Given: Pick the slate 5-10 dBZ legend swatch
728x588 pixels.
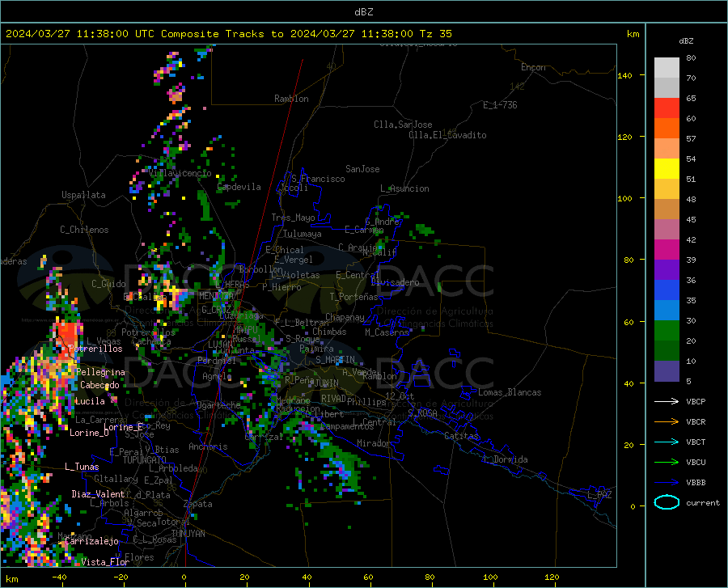Looking at the screenshot, I should 667,371.
